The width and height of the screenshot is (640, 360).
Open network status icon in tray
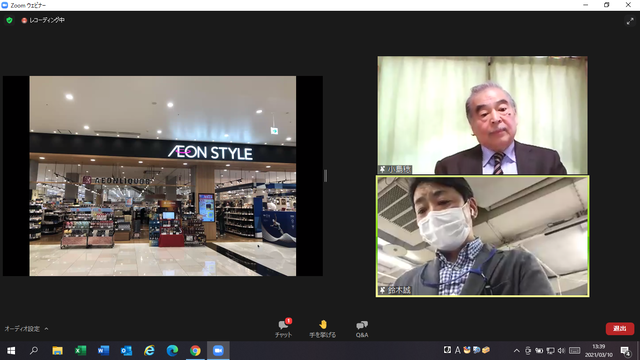pyautogui.click(x=550, y=351)
